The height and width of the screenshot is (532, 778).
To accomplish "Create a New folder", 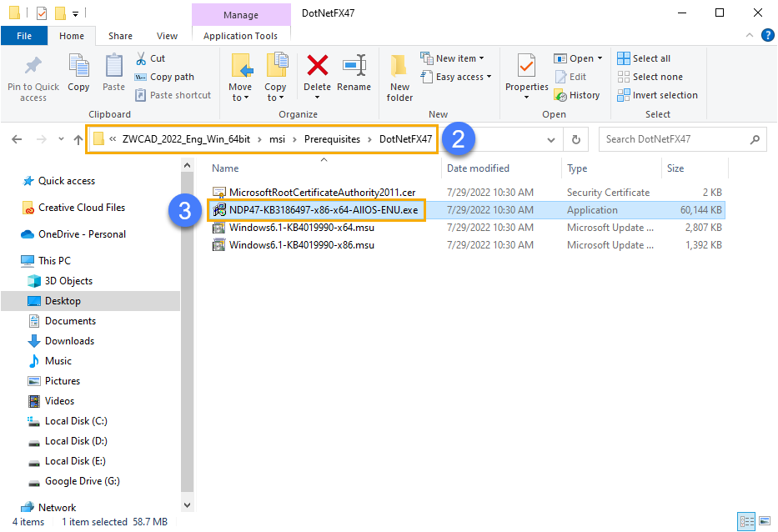I will [399, 78].
